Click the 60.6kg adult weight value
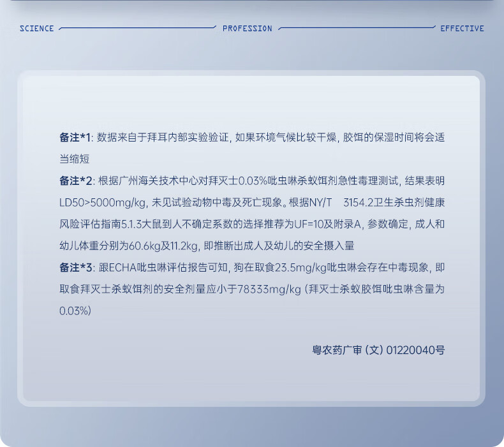Image resolution: width=504 pixels, height=447 pixels. click(x=144, y=246)
